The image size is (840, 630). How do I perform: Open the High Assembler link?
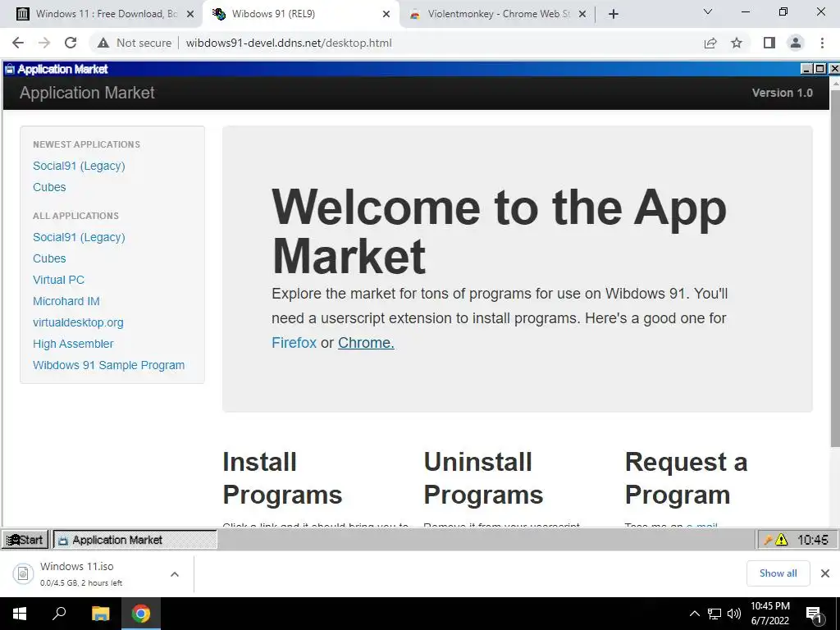73,344
